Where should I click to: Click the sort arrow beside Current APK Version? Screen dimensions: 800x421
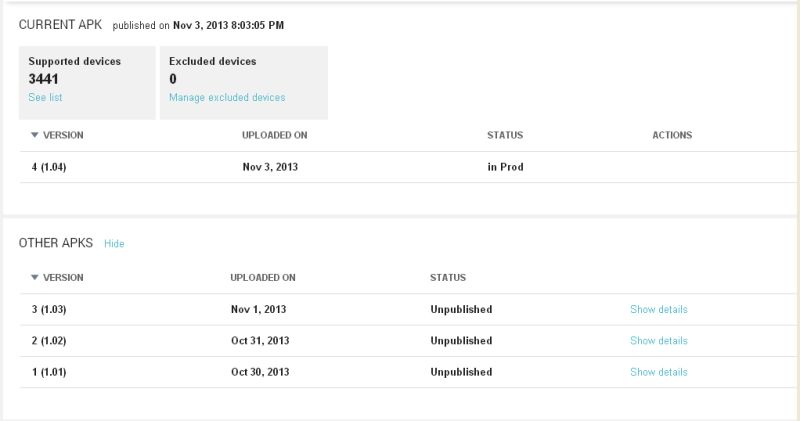[x=34, y=135]
